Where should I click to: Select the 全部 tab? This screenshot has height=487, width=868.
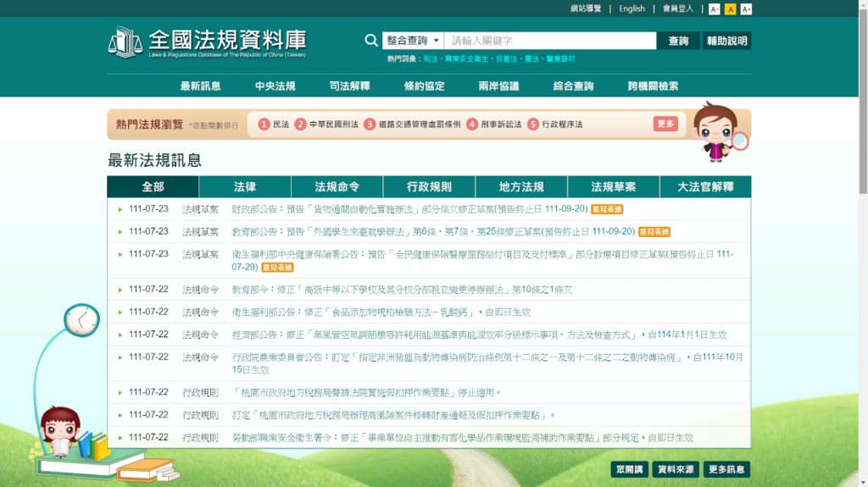pos(153,187)
